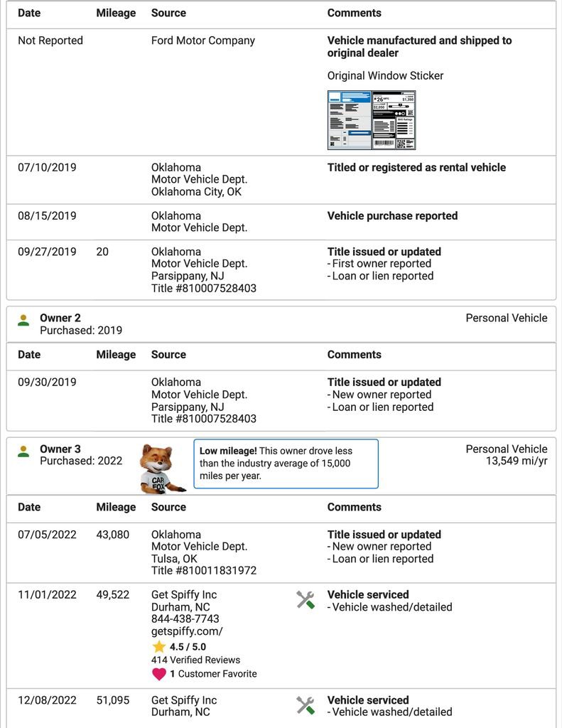Click the CARFOX mascot image
The height and width of the screenshot is (728, 562).
click(x=161, y=469)
